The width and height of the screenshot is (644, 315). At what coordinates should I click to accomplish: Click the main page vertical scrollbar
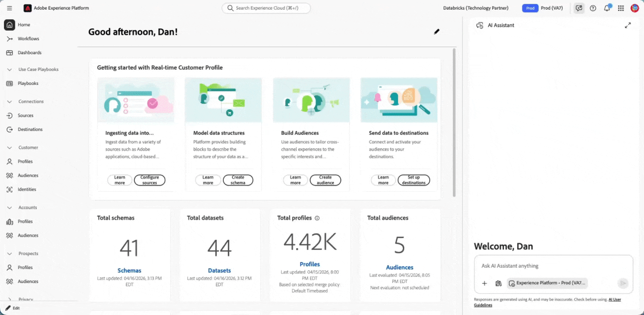454,122
